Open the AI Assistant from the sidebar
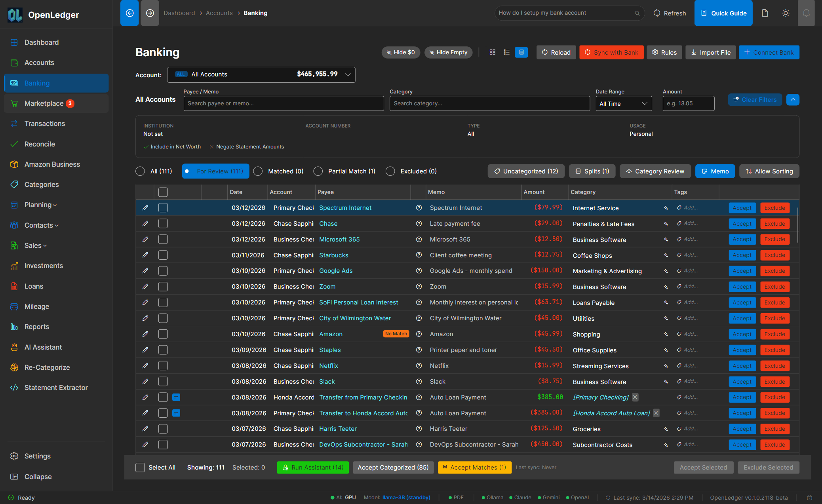Image resolution: width=822 pixels, height=504 pixels. pyautogui.click(x=43, y=347)
